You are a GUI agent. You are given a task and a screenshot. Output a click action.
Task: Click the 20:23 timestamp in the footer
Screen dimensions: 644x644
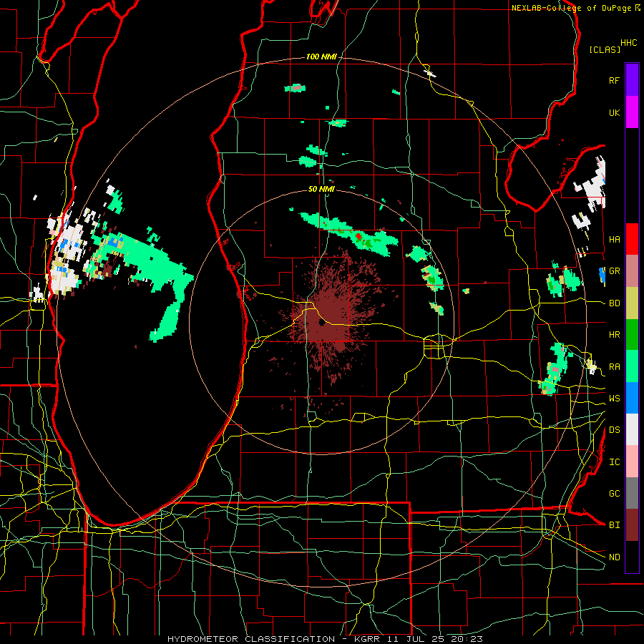point(466,639)
